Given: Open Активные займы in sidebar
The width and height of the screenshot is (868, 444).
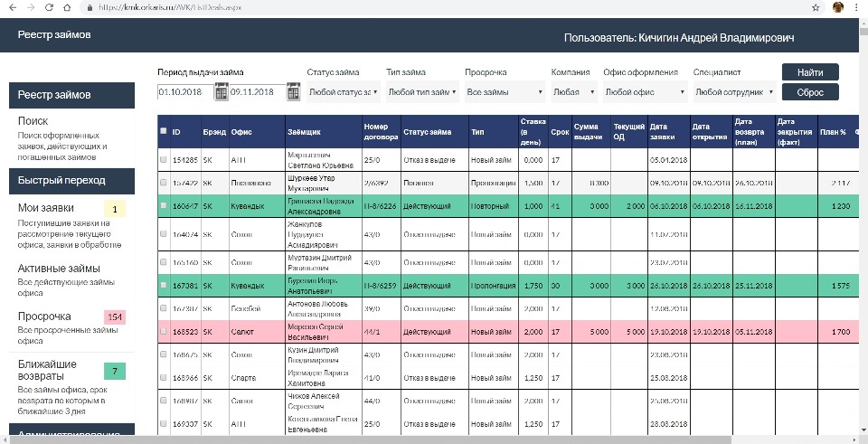Looking at the screenshot, I should click(59, 269).
